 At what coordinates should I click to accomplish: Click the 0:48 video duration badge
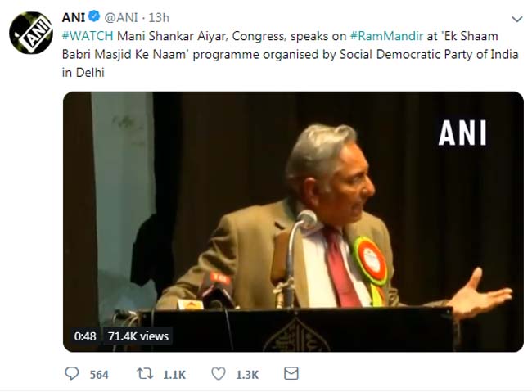click(x=85, y=336)
